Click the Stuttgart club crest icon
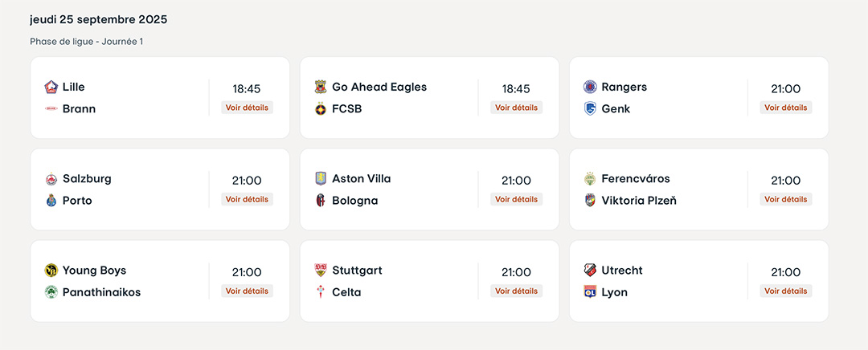 321,270
